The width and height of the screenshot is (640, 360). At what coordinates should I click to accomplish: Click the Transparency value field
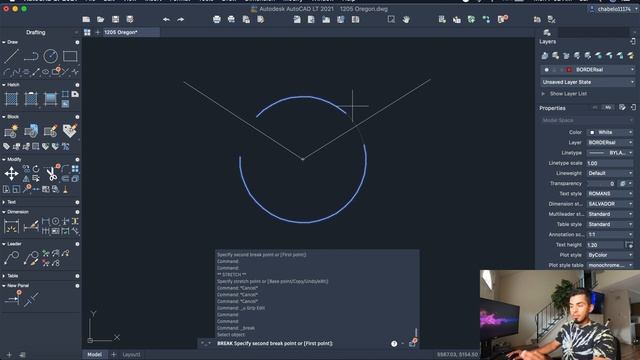point(601,184)
